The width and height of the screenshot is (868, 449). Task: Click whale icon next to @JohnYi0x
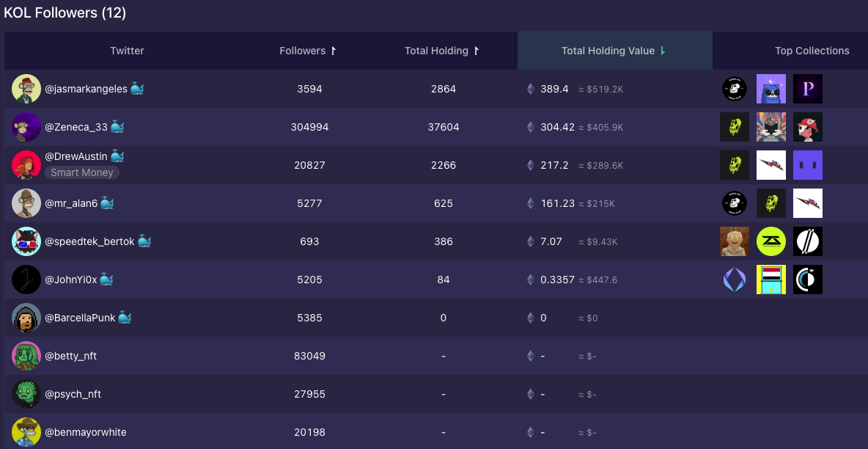pos(106,280)
